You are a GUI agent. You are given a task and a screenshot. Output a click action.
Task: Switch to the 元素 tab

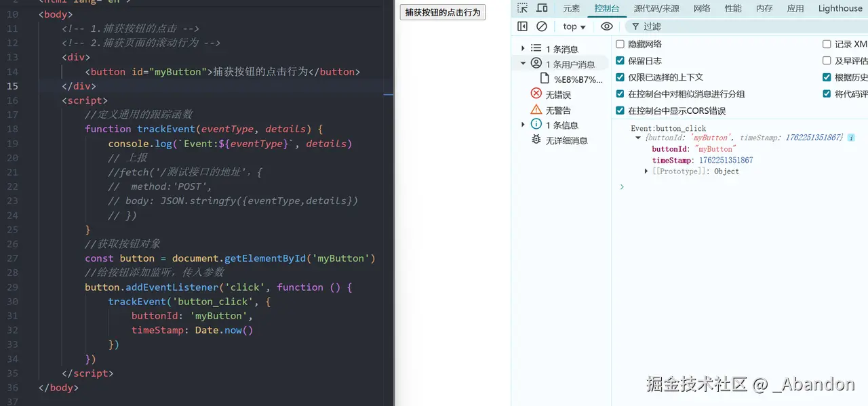tap(572, 8)
